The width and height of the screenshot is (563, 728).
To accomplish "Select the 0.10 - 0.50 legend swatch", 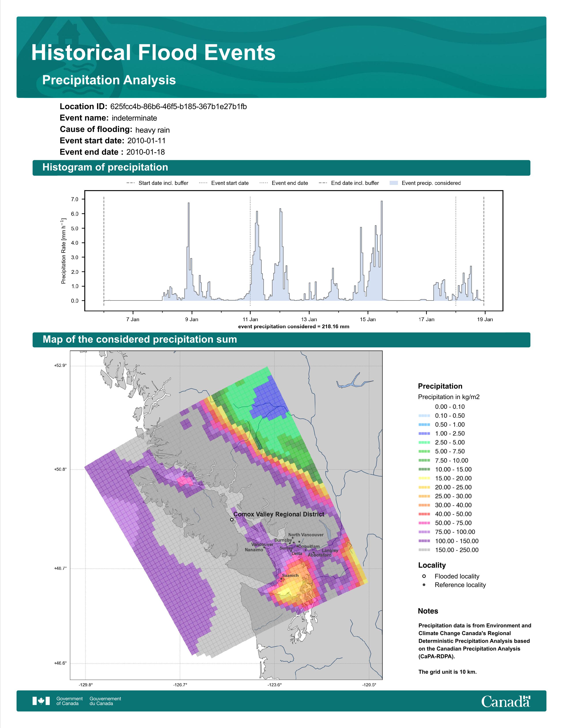I will click(x=424, y=416).
